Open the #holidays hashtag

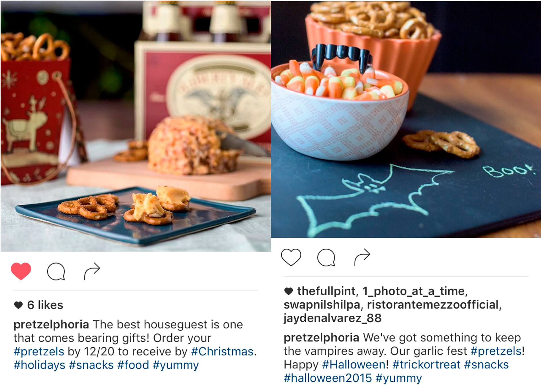pyautogui.click(x=39, y=365)
